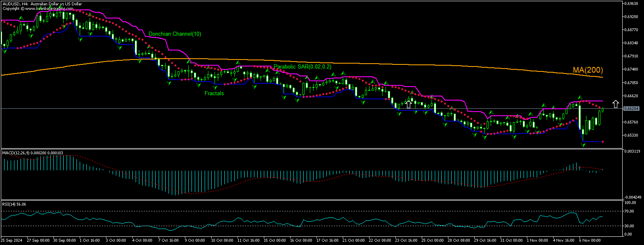Select the MA(200) label
This screenshot has width=644, height=245.
587,70
